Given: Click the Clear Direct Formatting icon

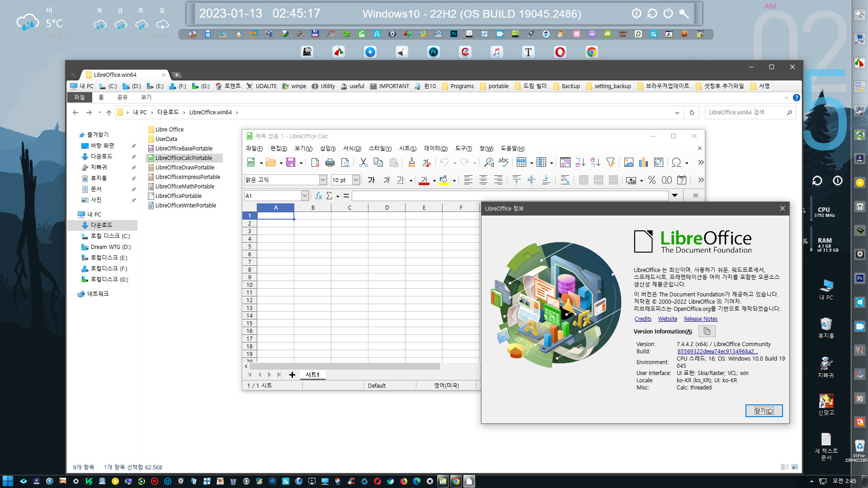Looking at the screenshot, I should 426,163.
